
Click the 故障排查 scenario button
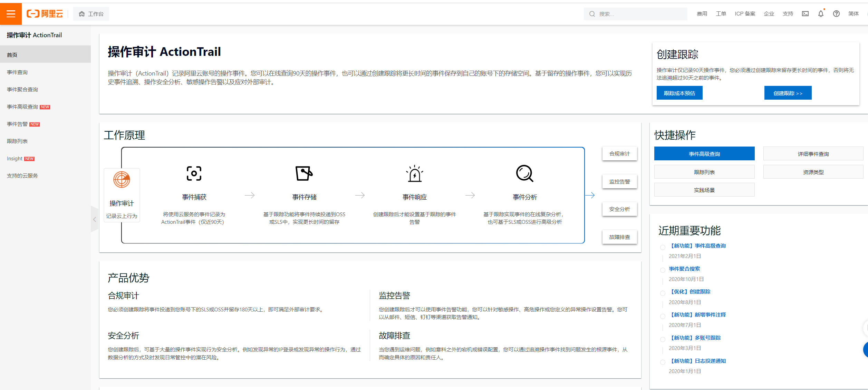click(x=619, y=237)
